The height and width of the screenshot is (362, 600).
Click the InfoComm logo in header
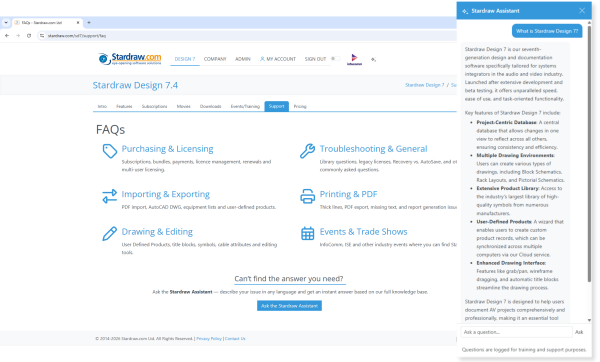point(354,59)
